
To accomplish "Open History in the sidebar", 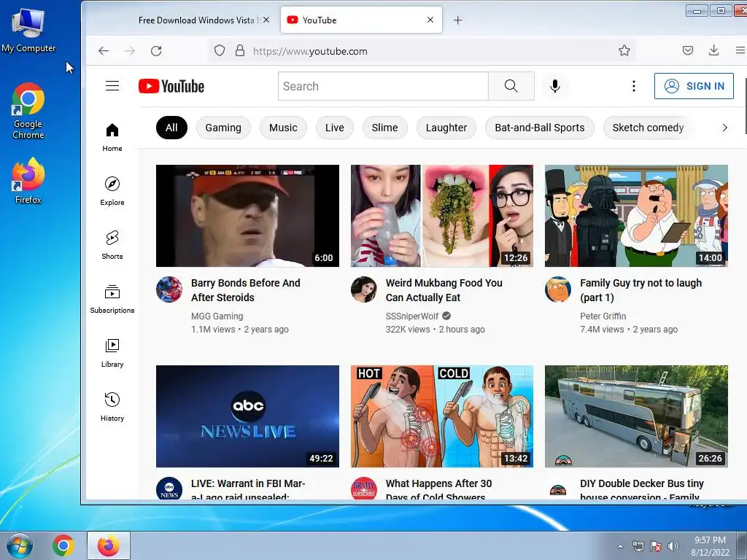I will pos(112,407).
